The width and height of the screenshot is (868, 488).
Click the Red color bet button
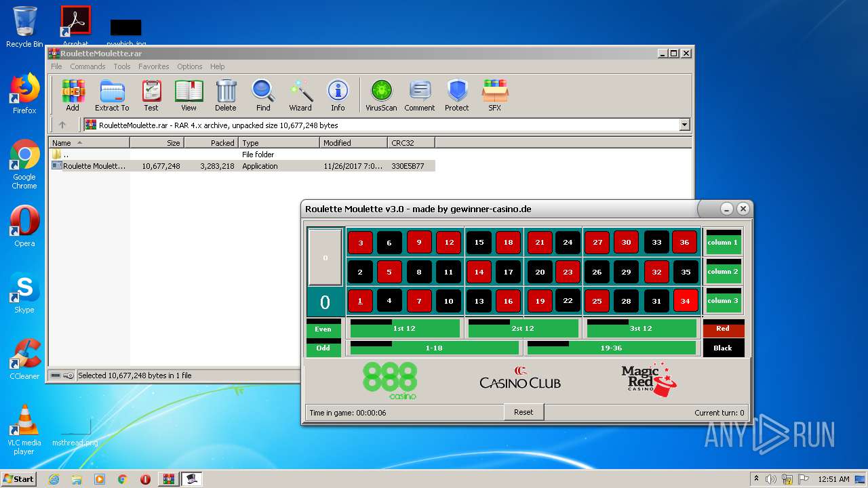point(724,329)
